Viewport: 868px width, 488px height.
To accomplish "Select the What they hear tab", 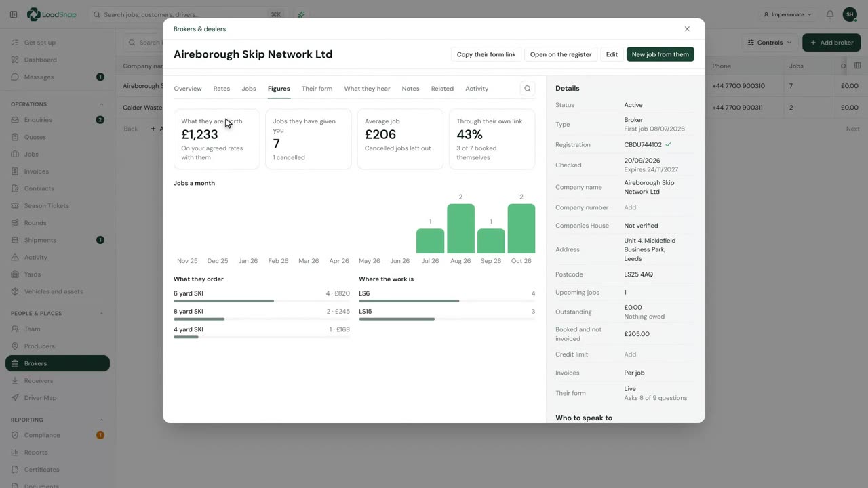I will pyautogui.click(x=367, y=89).
